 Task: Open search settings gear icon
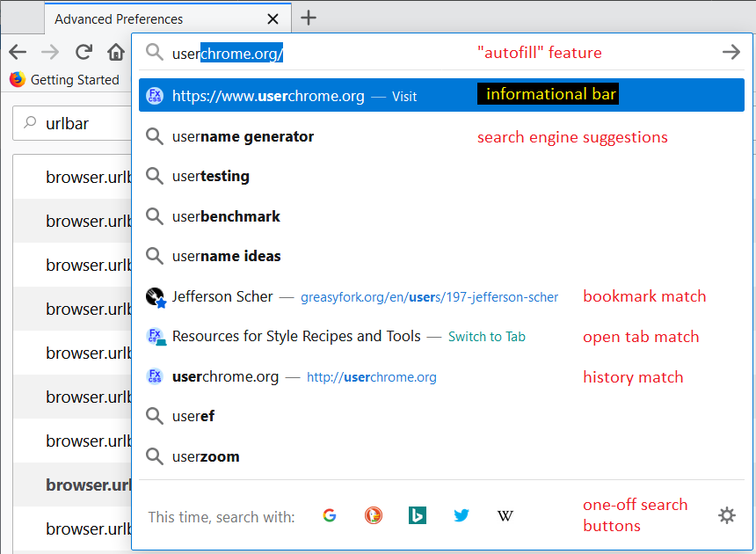727,515
